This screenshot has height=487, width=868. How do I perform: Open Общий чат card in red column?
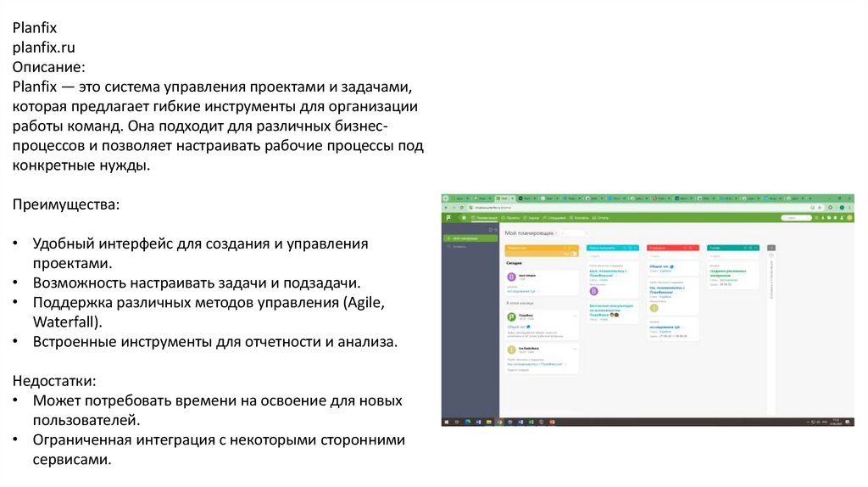672,268
